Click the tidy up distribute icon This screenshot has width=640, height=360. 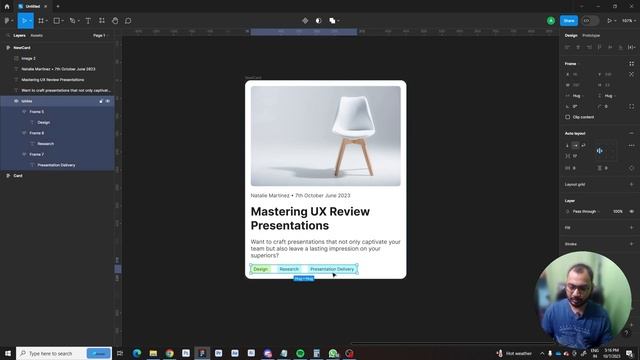(x=631, y=47)
